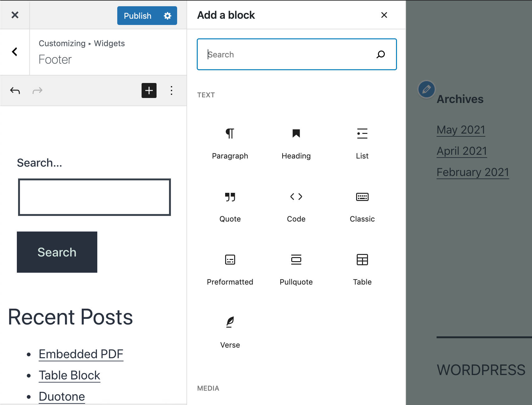Viewport: 532px width, 405px height.
Task: Open the three-dot options menu
Action: (171, 90)
